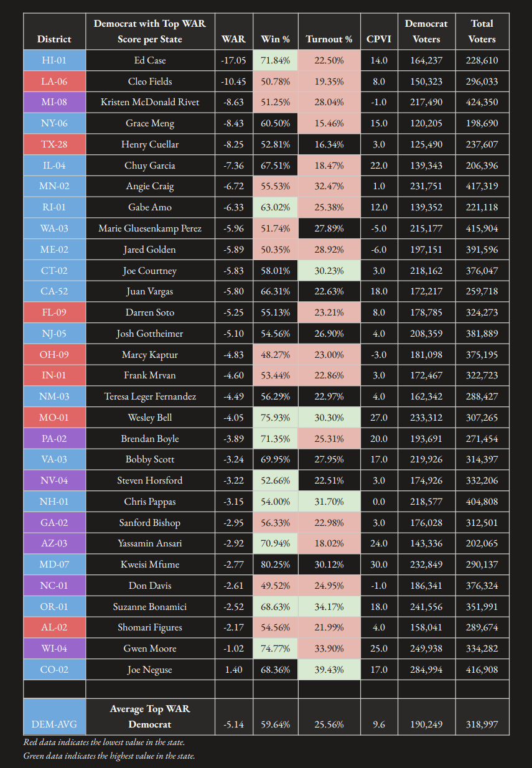Select Marcy Kaptur's 48.27% win cell

click(x=275, y=355)
